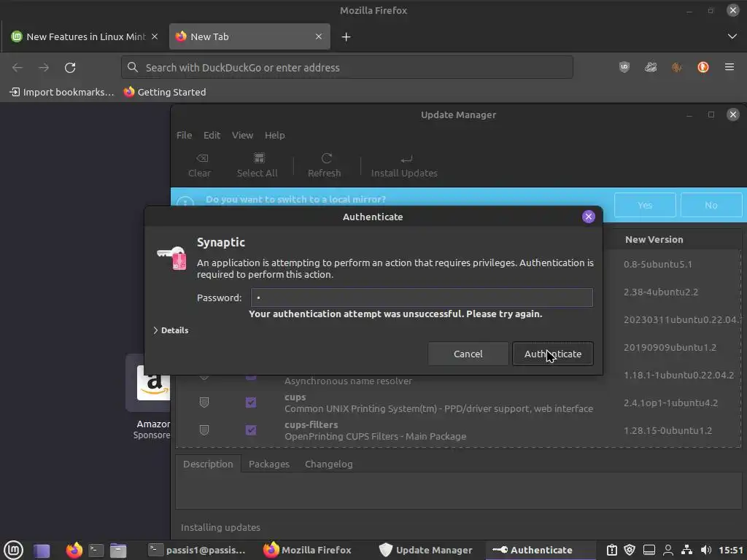This screenshot has height=560, width=747.
Task: Click the cookie extension icon in Firefox toolbar
Action: (x=676, y=67)
